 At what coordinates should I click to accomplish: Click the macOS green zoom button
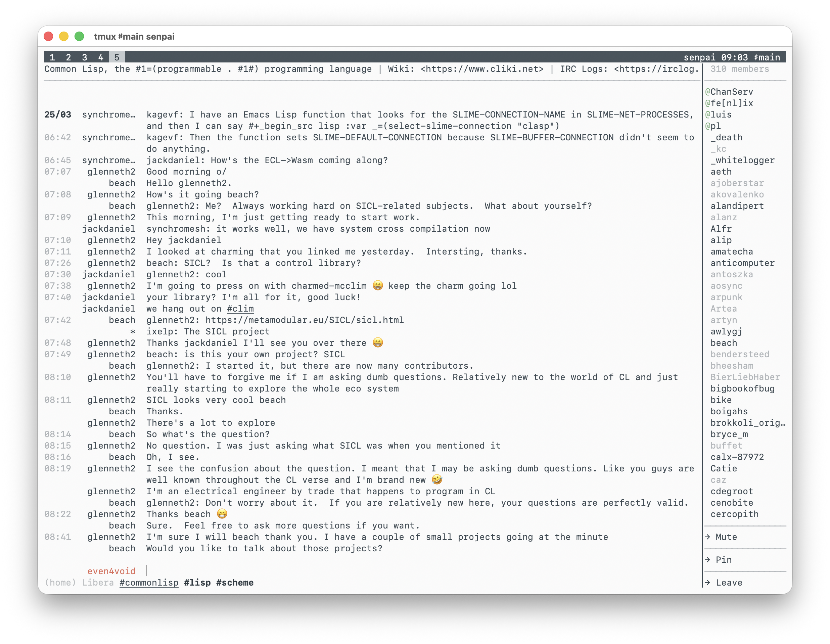(x=79, y=37)
